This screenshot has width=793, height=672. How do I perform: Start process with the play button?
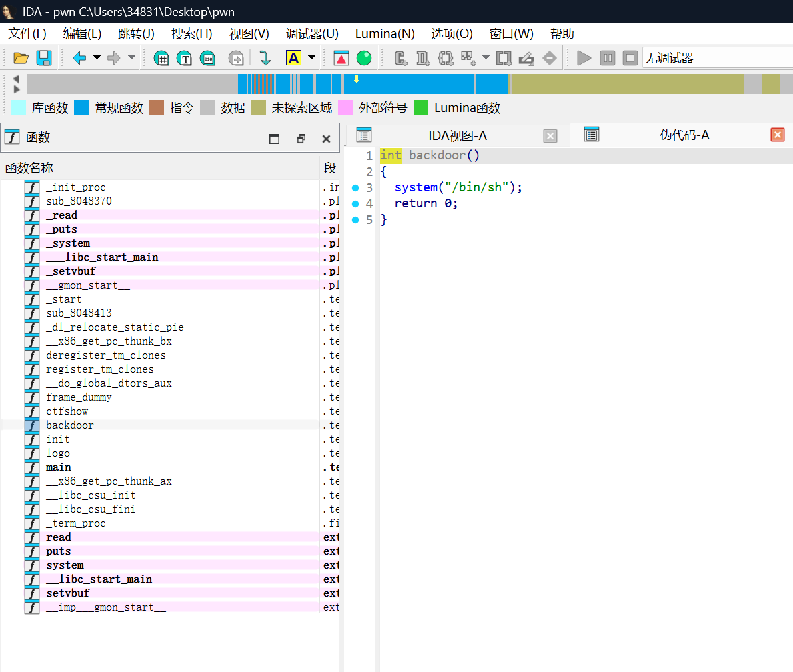pos(584,58)
